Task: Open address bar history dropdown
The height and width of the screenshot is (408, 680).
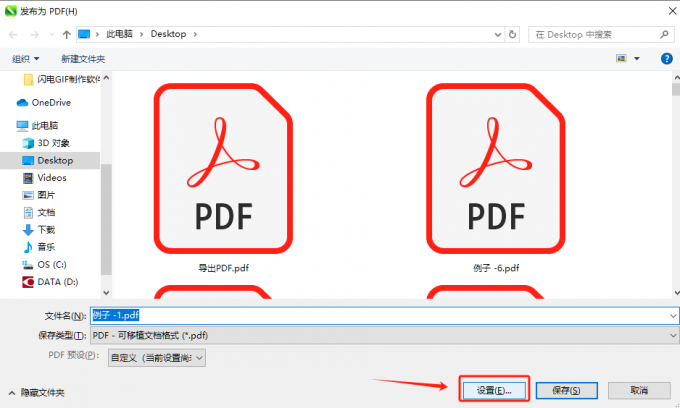Action: (498, 34)
